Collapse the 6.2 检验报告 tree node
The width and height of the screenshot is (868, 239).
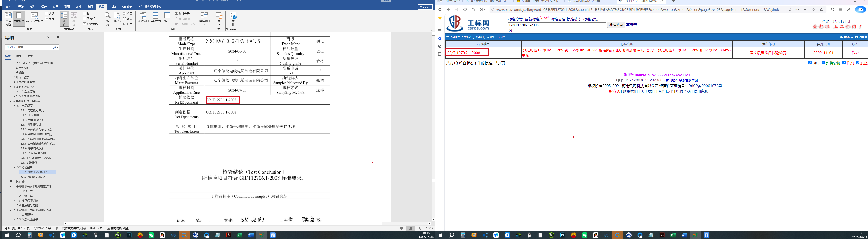click(x=14, y=167)
